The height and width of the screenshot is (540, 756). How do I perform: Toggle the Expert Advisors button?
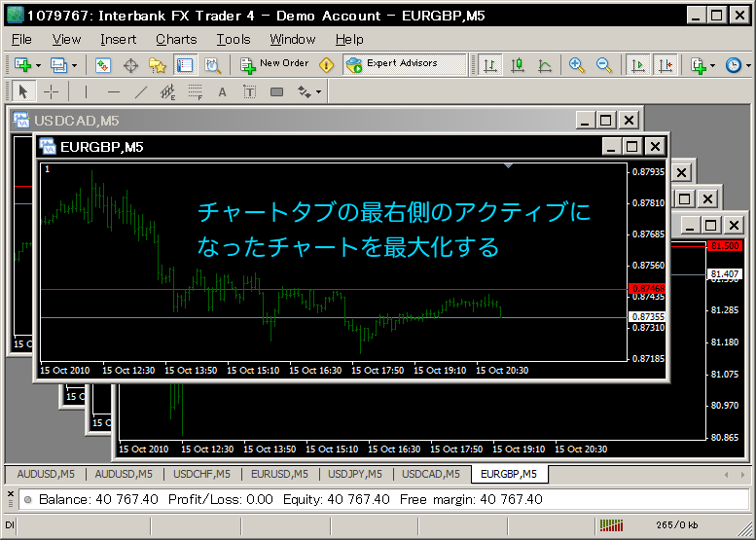pyautogui.click(x=405, y=64)
